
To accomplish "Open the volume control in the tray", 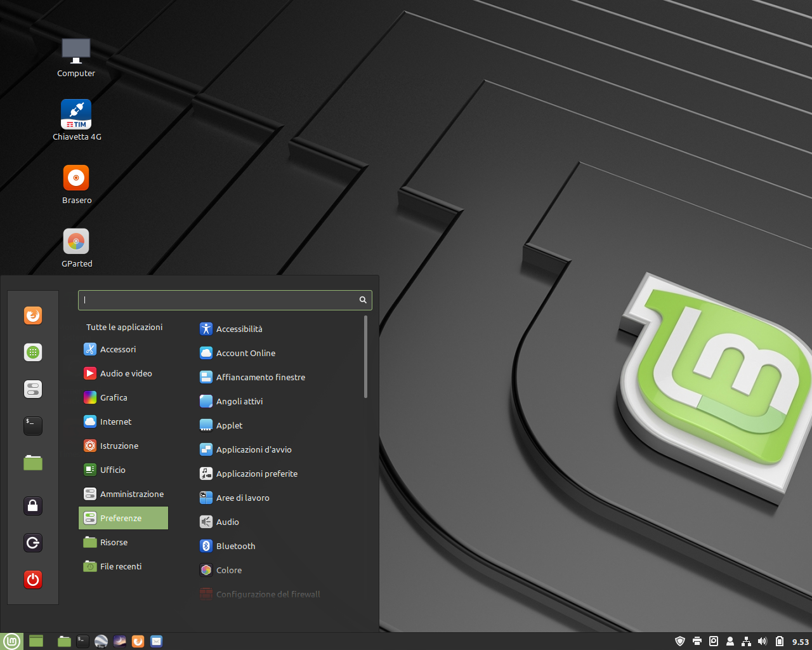I will pos(763,641).
